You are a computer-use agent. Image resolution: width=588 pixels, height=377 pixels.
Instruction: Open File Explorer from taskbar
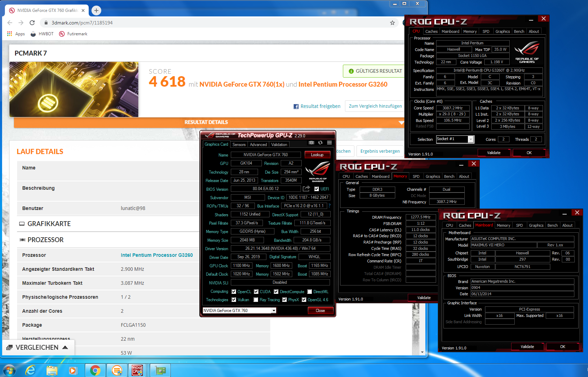click(x=52, y=370)
